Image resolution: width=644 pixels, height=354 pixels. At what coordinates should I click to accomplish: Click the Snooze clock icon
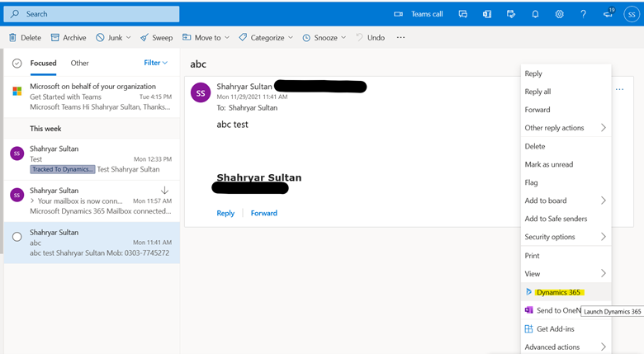point(306,38)
